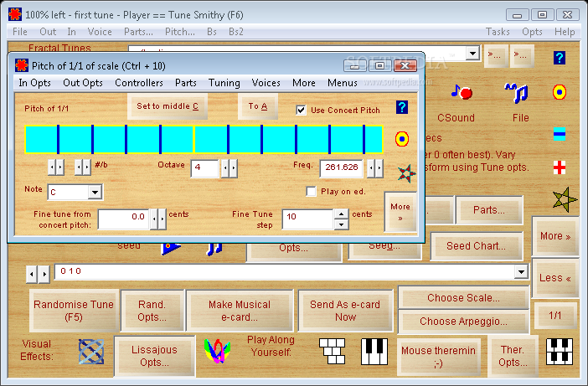
Task: Open the Note dropdown showing C
Action: pos(95,193)
